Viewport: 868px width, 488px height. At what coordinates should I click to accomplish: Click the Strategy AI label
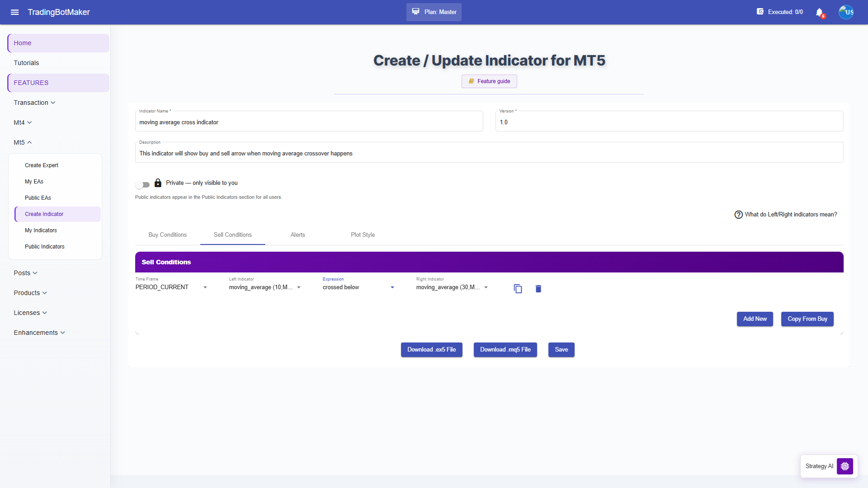tap(819, 466)
